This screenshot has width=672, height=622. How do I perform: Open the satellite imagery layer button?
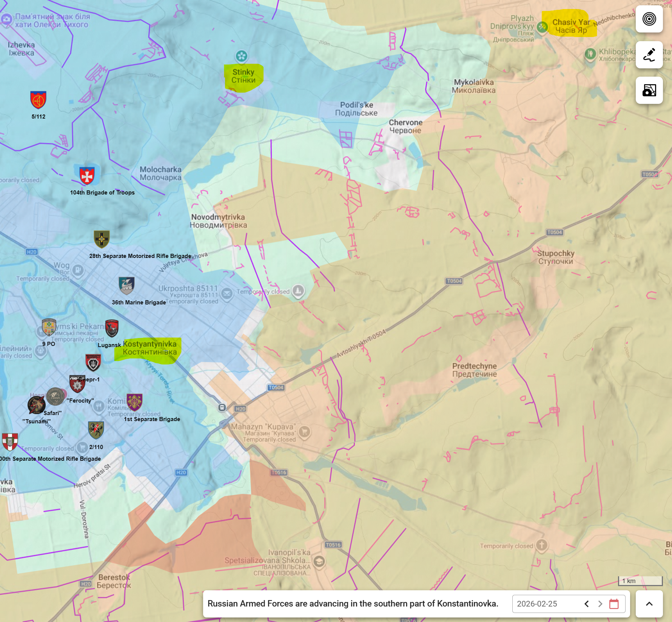649,90
